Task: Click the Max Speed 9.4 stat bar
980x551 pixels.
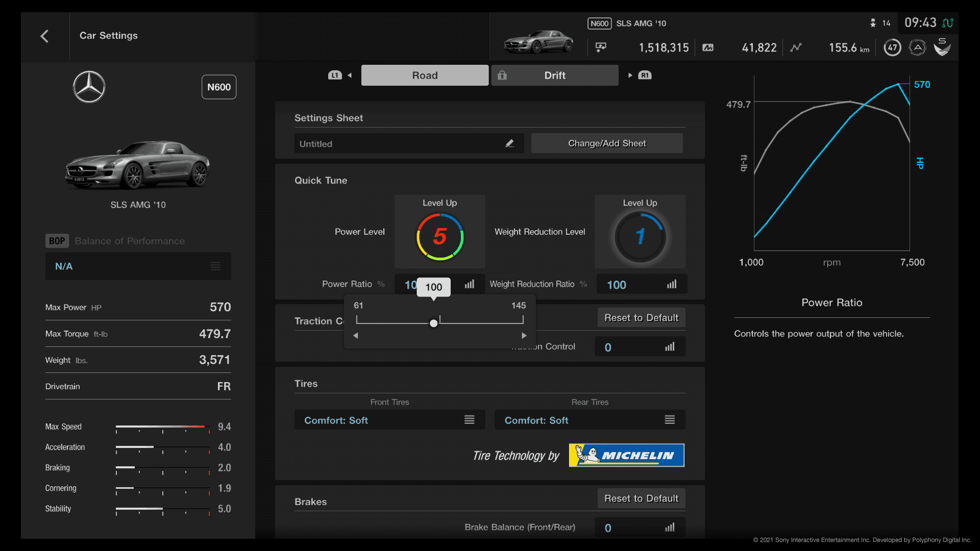Action: pos(163,428)
